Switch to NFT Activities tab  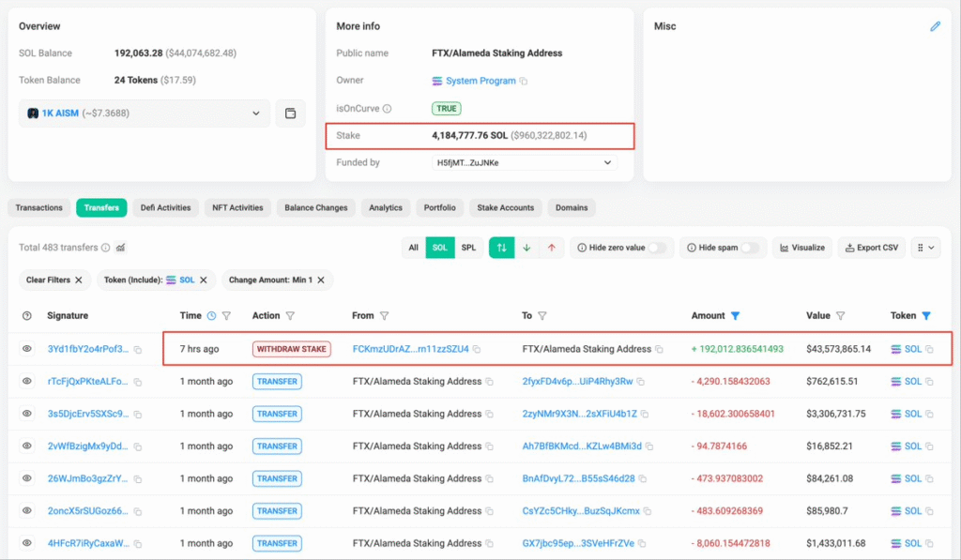(x=237, y=207)
